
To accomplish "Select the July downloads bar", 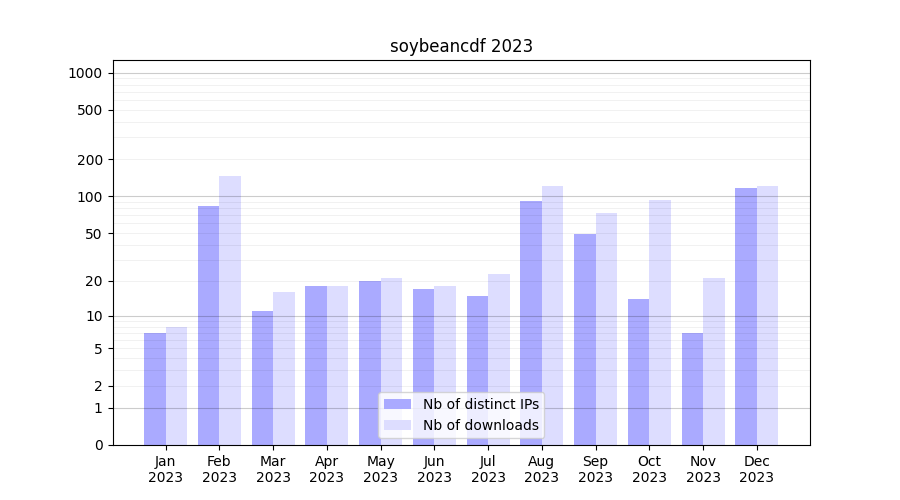I will pos(499,359).
